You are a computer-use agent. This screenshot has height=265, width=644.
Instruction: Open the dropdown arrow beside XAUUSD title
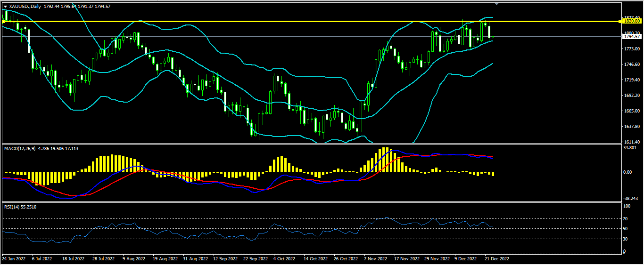(5, 6)
